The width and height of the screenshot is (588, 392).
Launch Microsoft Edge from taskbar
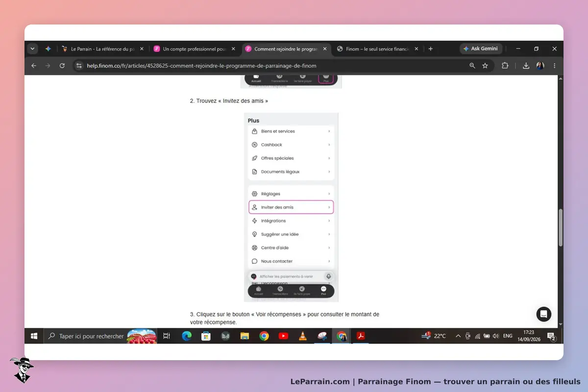click(187, 336)
